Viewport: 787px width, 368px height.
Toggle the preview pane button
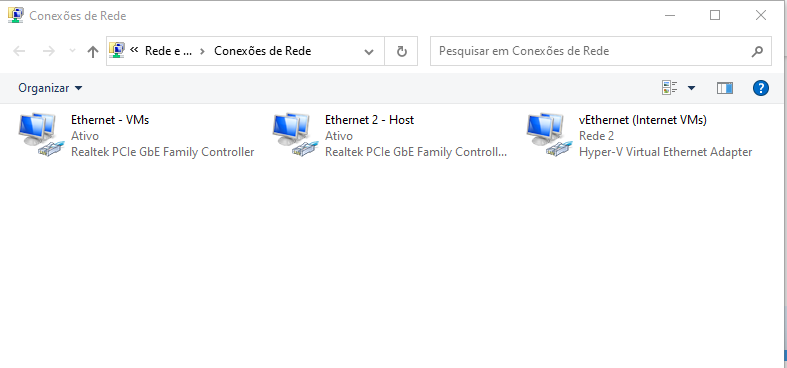724,88
